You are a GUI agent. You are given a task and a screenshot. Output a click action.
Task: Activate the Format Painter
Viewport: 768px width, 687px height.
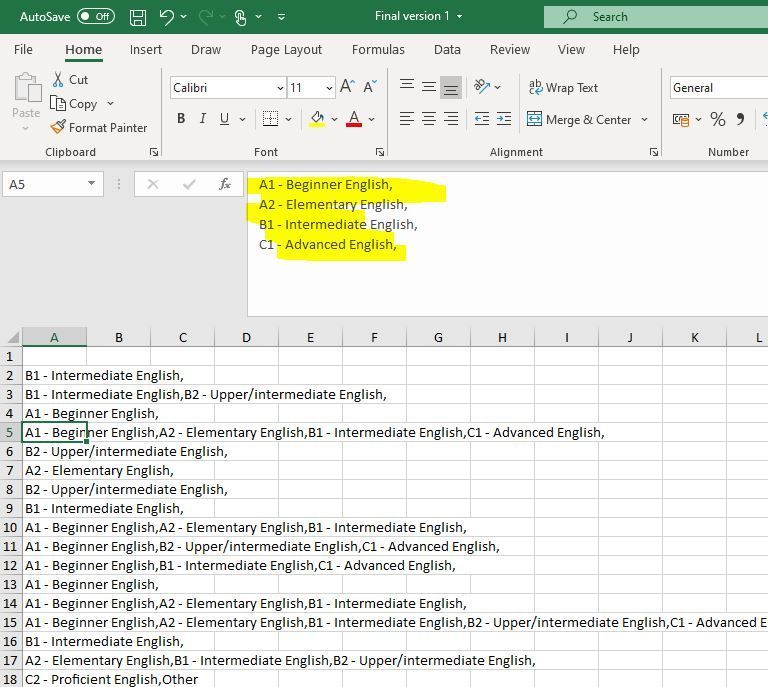click(98, 128)
